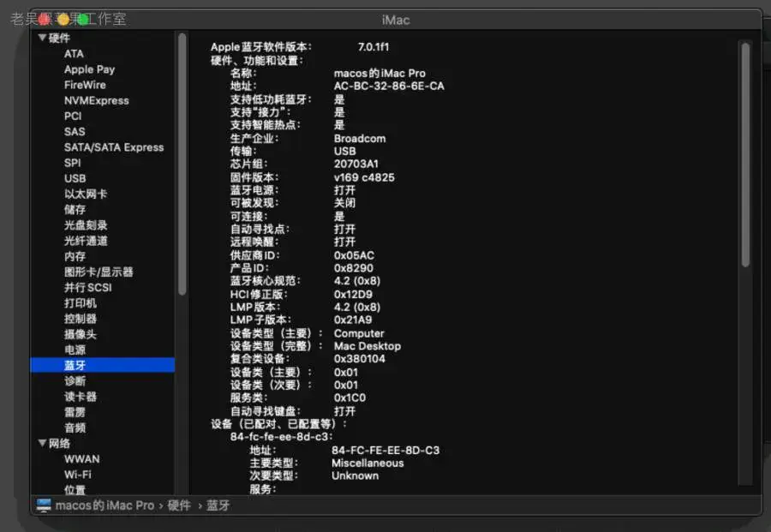Click the Broadcom manufacturer value
This screenshot has width=771, height=532.
click(360, 139)
